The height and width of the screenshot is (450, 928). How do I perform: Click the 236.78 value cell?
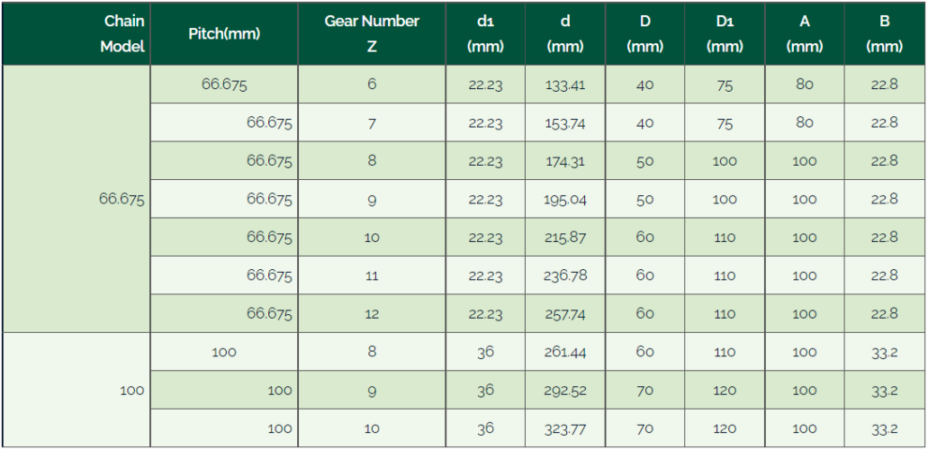565,275
